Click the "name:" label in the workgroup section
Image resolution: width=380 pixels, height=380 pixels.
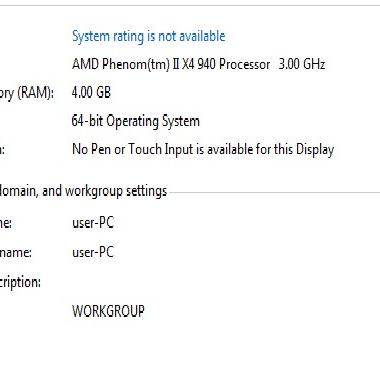[x=16, y=253]
